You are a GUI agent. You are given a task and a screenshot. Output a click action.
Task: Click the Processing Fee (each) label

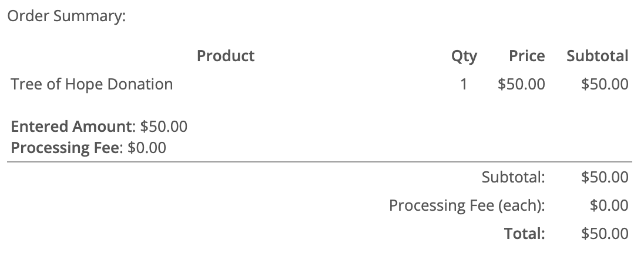pos(467,205)
